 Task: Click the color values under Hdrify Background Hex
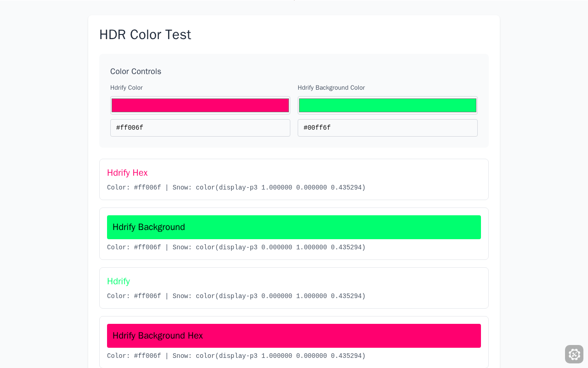pyautogui.click(x=236, y=356)
